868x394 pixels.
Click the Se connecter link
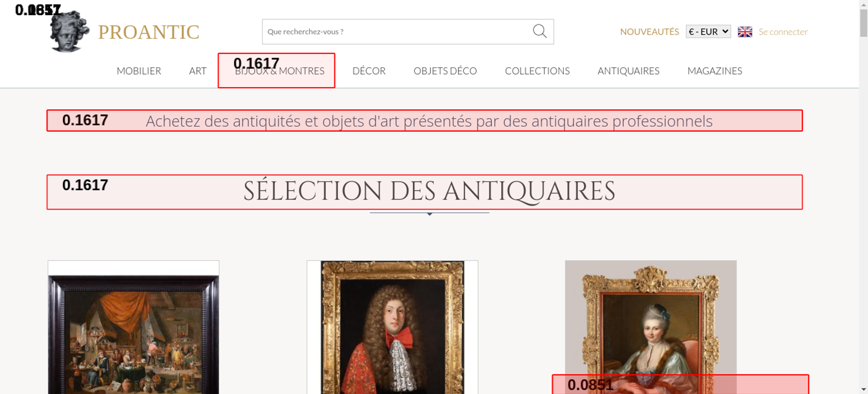coord(783,32)
